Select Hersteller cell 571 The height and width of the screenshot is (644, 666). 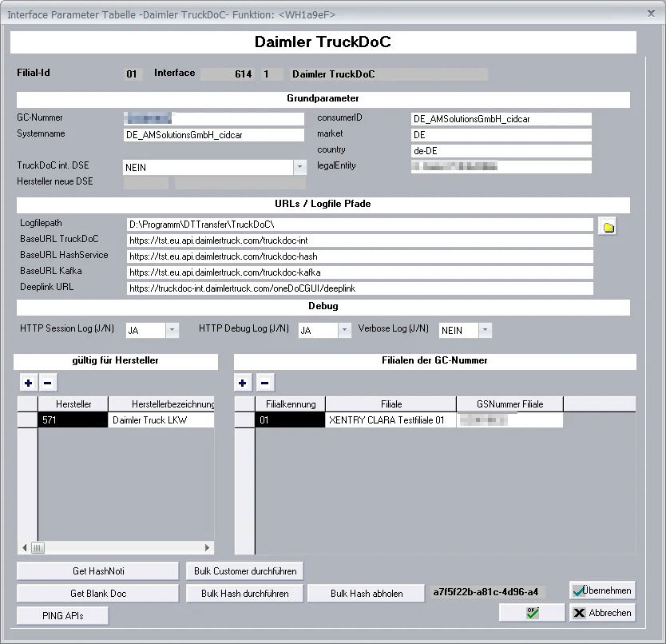(73, 420)
